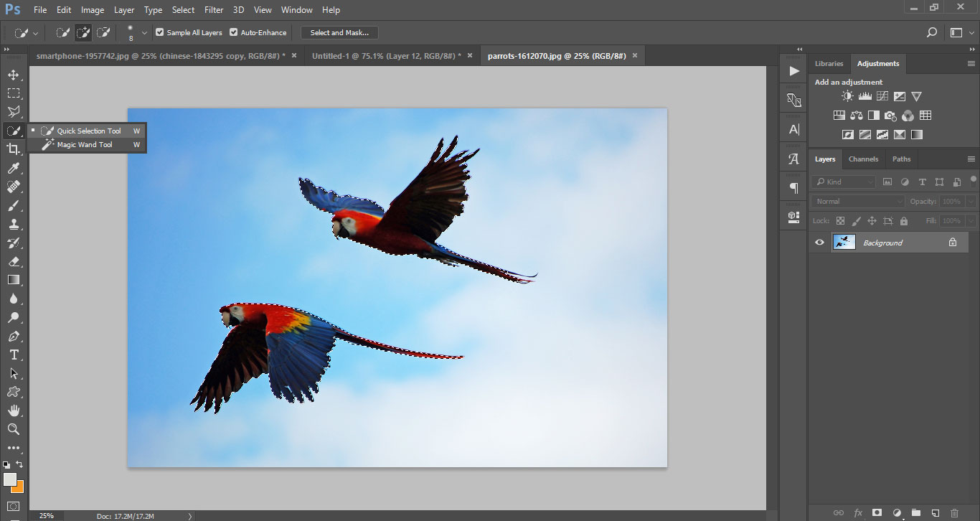This screenshot has width=980, height=521.
Task: Add a Gradient Map adjustment
Action: point(917,134)
